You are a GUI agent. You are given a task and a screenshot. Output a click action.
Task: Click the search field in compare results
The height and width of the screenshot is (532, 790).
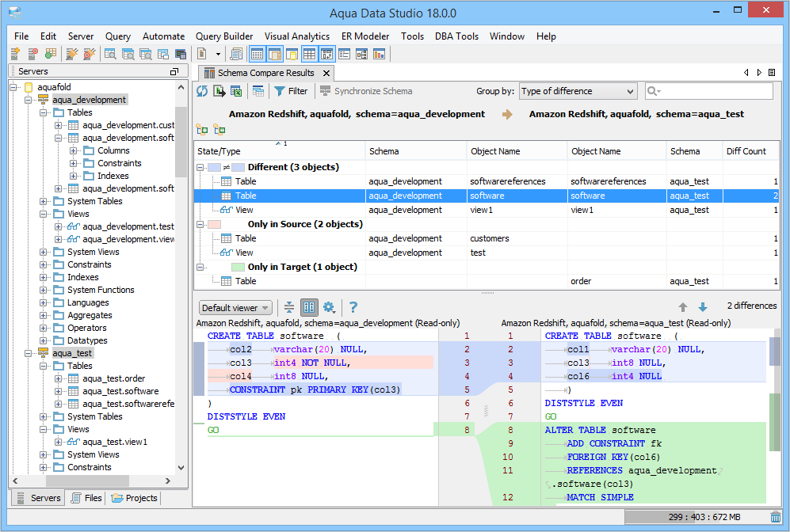[x=709, y=91]
